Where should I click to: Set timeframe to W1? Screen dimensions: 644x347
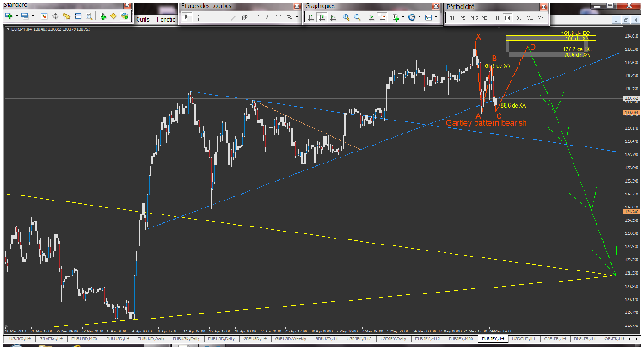coord(530,18)
